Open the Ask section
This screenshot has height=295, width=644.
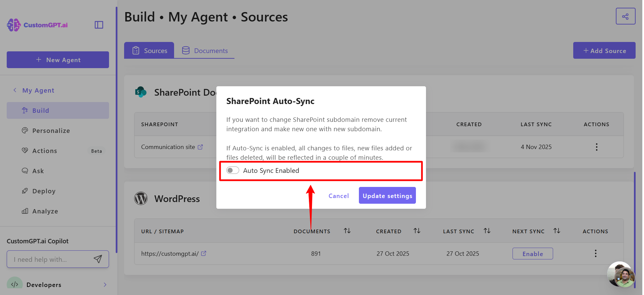[x=58, y=171]
